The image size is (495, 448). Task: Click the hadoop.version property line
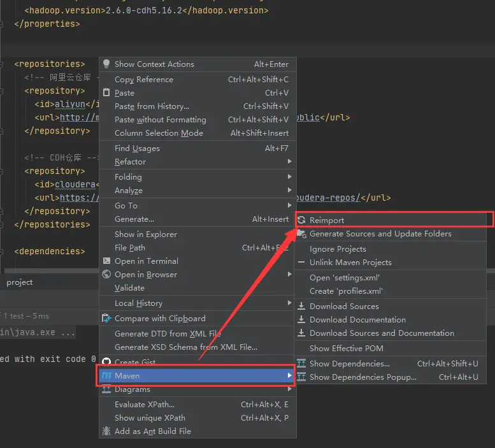pos(147,10)
